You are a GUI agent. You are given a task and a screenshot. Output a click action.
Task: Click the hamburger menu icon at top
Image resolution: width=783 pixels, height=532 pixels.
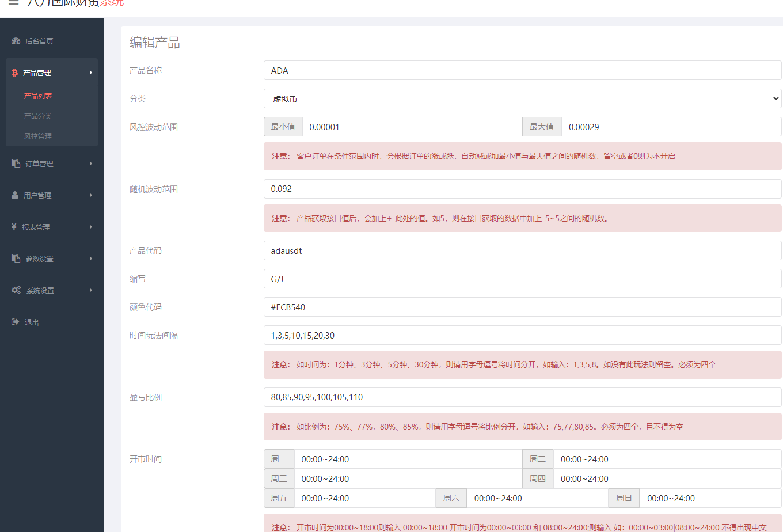click(x=13, y=3)
